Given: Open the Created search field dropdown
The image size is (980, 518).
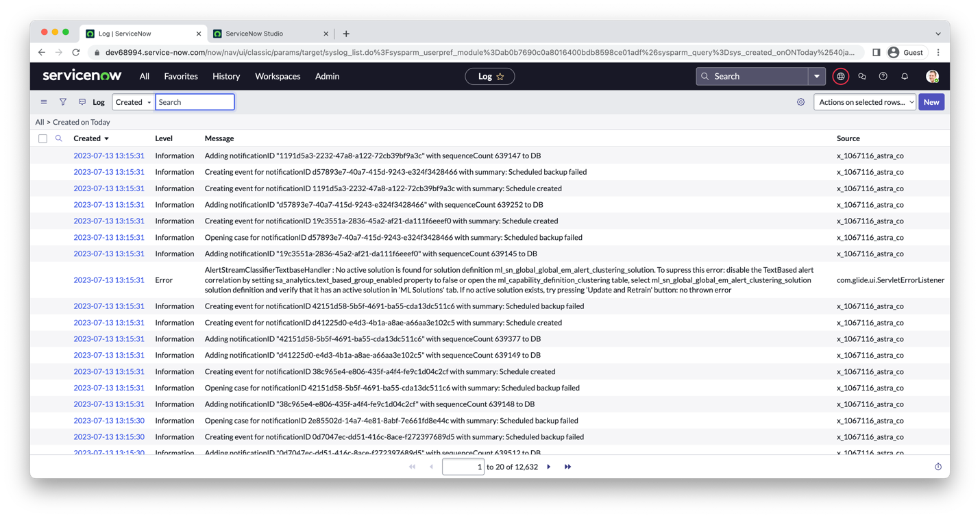Looking at the screenshot, I should 133,102.
